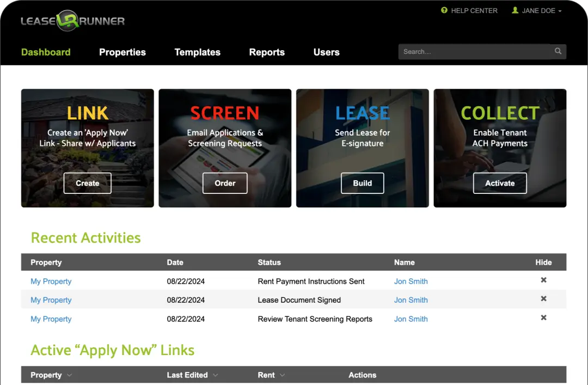
Task: Go to the Reports menu tab
Action: pyautogui.click(x=267, y=52)
